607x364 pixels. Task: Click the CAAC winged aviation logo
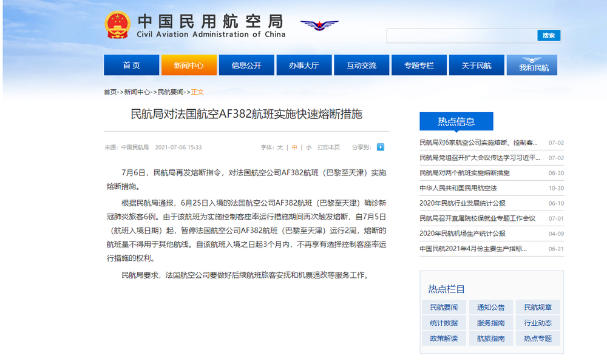(x=319, y=26)
